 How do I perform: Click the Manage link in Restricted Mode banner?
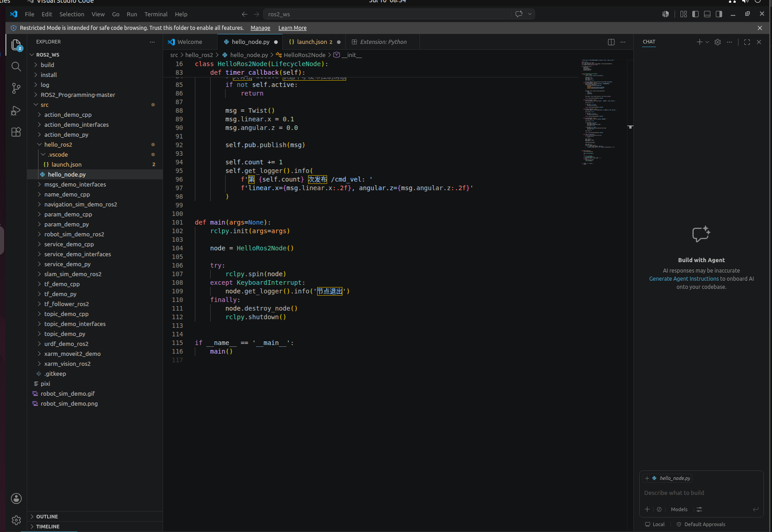coord(261,28)
